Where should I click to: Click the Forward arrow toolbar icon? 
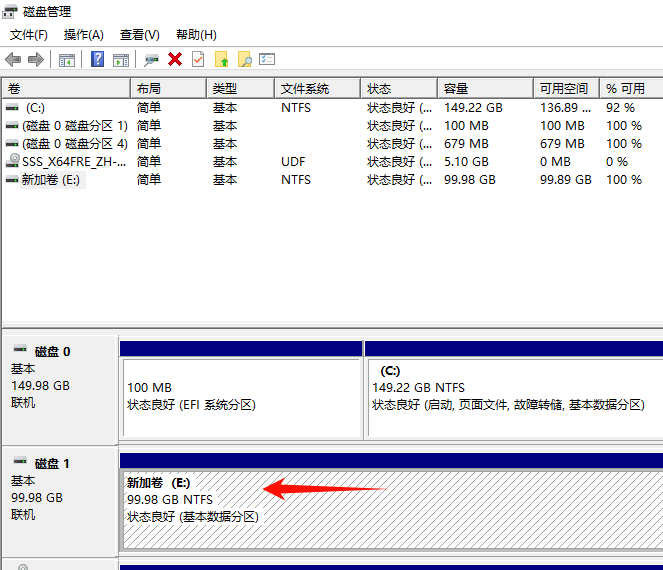pyautogui.click(x=36, y=59)
